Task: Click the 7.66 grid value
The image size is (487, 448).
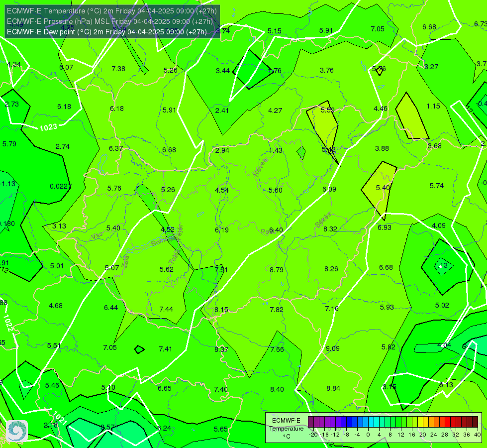Action: [x=277, y=350]
